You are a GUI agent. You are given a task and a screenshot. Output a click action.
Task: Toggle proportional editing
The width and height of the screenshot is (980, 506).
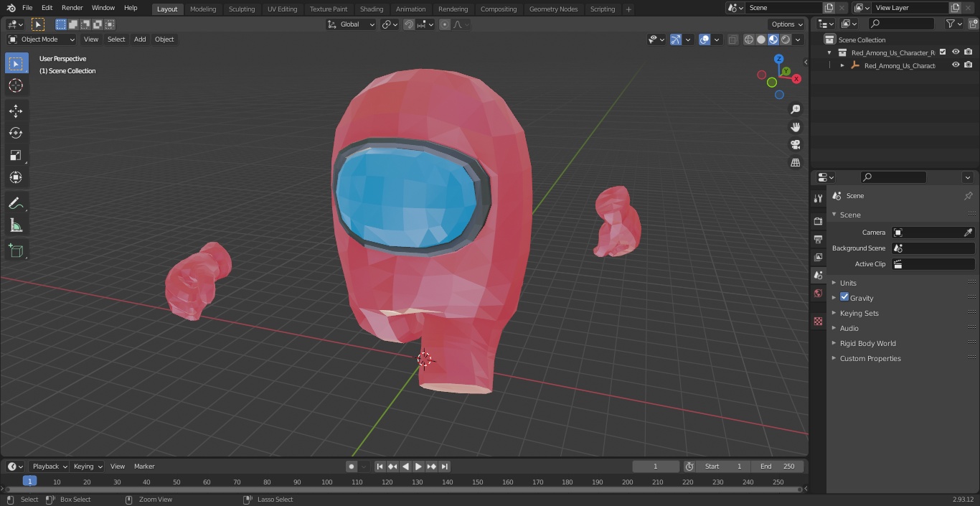coord(445,24)
